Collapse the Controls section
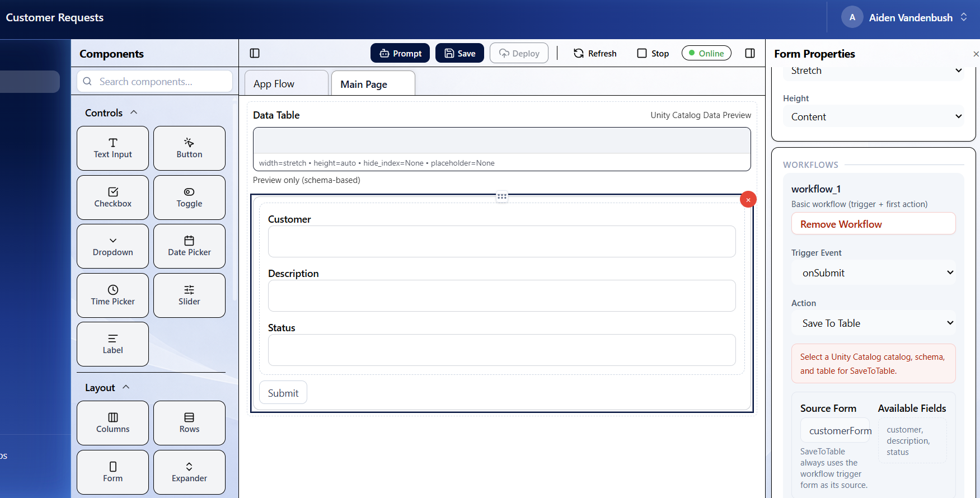980x498 pixels. pos(111,112)
